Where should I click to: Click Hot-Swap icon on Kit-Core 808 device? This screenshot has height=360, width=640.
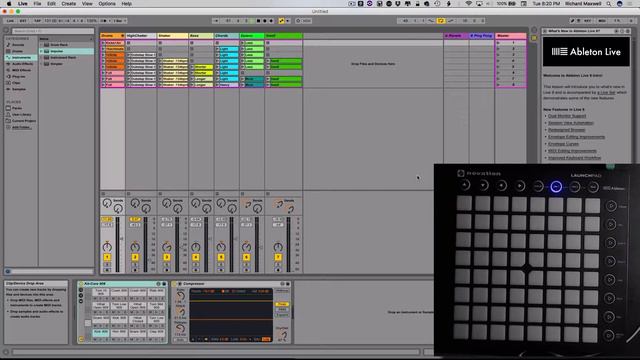coord(159,284)
